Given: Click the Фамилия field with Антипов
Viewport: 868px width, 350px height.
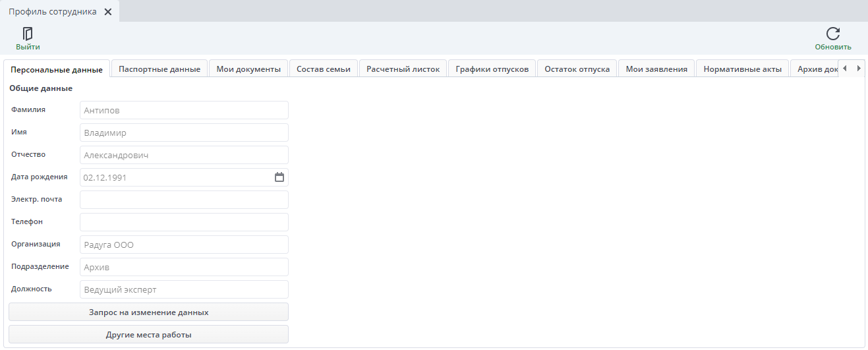Looking at the screenshot, I should click(x=184, y=110).
